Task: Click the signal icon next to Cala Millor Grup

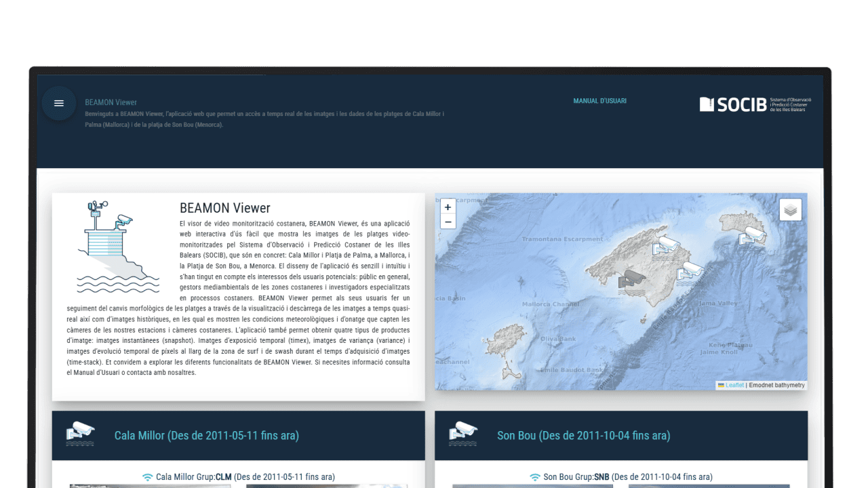Action: click(148, 477)
